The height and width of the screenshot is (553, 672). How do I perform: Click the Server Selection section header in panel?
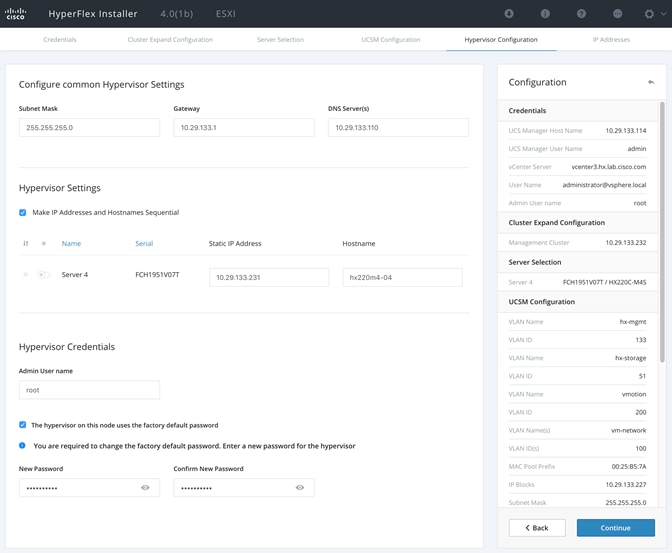578,262
